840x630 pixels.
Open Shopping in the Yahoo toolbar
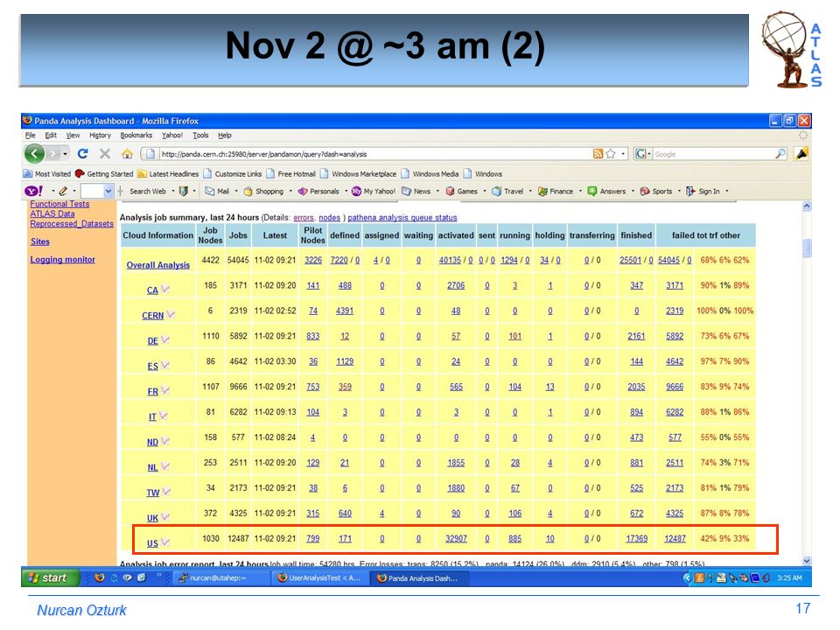(263, 192)
